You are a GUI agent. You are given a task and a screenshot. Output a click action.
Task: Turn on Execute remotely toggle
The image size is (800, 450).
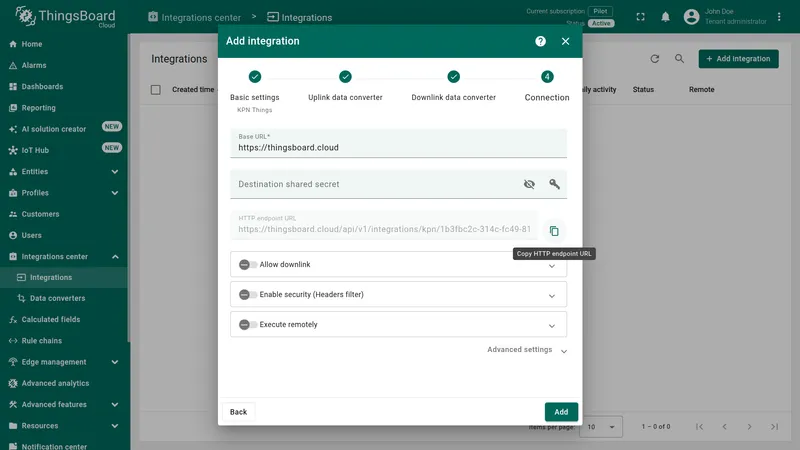(x=248, y=325)
